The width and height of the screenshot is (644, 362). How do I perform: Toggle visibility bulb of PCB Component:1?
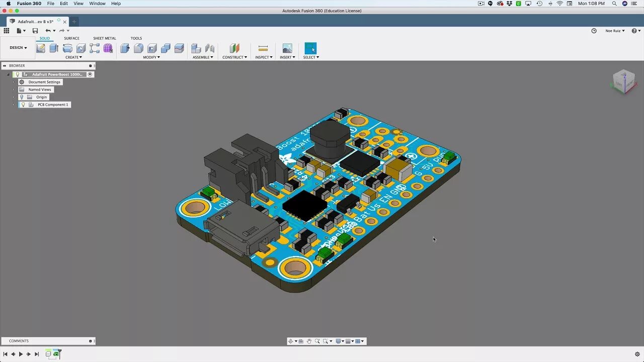pos(23,105)
